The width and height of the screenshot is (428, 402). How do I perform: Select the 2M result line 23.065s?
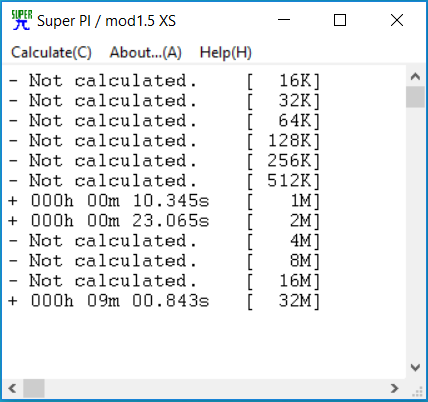(x=164, y=221)
